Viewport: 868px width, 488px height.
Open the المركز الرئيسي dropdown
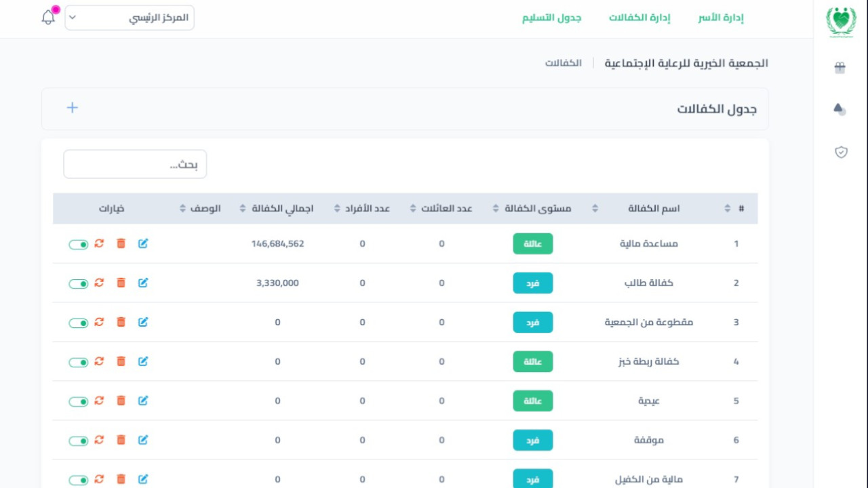tap(130, 18)
